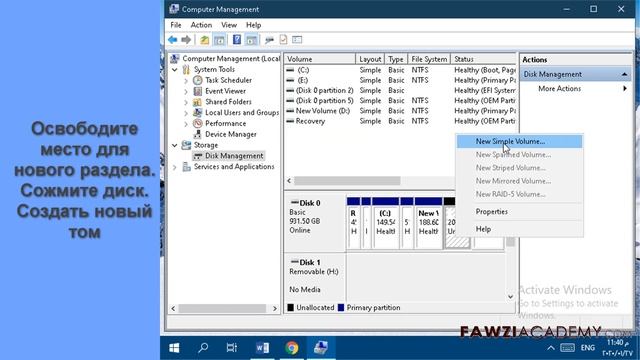Show hidden system tray icons chevron
The width and height of the screenshot is (640, 360).
point(551,348)
